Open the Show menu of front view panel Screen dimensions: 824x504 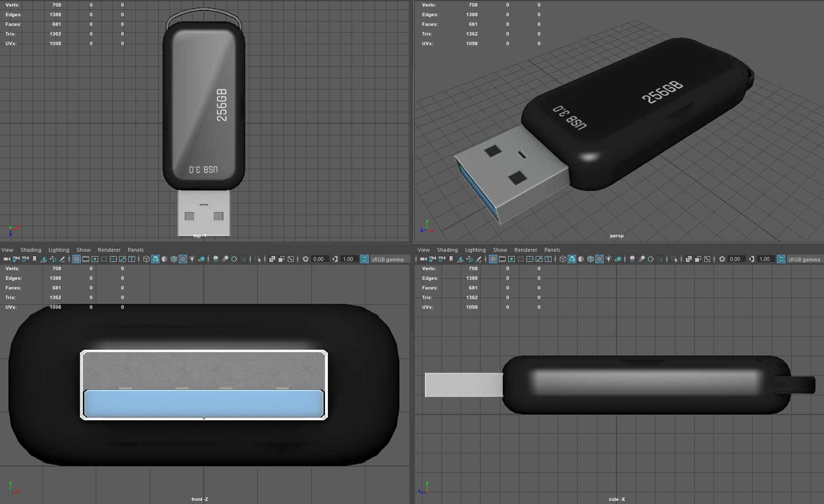point(83,250)
